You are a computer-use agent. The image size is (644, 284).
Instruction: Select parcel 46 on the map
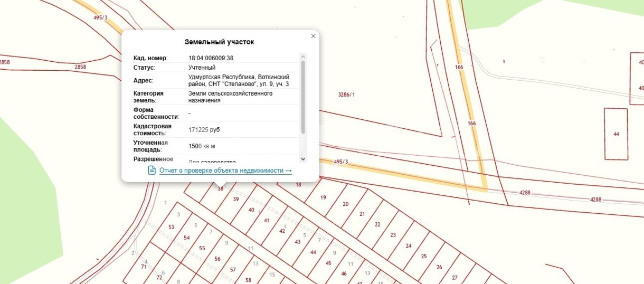click(x=344, y=273)
